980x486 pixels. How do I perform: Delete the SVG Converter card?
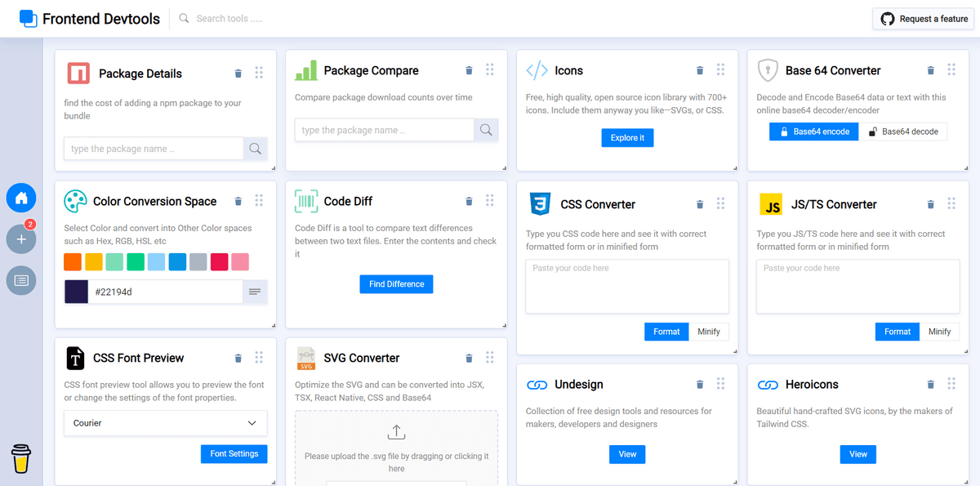[x=469, y=359]
